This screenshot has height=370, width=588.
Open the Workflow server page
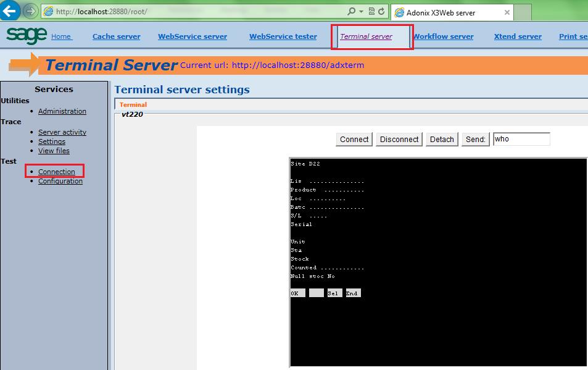443,36
